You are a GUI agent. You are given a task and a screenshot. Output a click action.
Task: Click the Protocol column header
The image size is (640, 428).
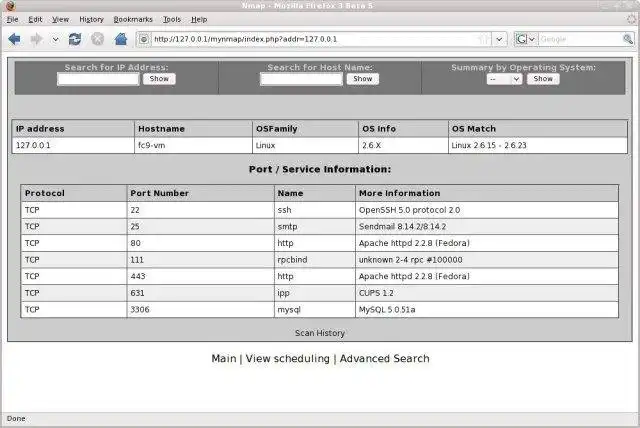[73, 193]
